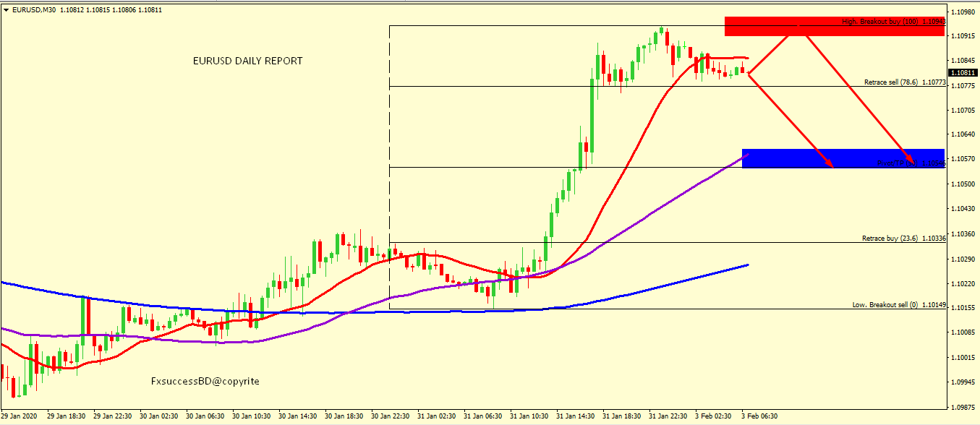This screenshot has width=980, height=425.
Task: Click the 'EURUSD DAILY REPORT' text label
Action: click(247, 61)
